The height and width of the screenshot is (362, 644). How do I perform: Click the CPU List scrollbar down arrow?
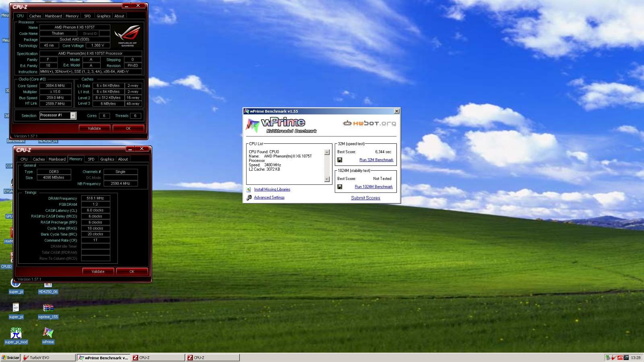[x=327, y=180]
